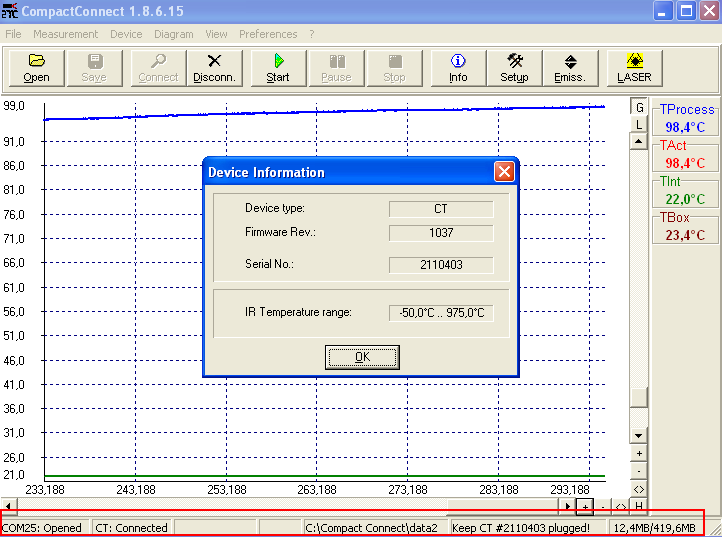This screenshot has width=722, height=537.
Task: Zoom out vertical axis with - button
Action: point(639,472)
